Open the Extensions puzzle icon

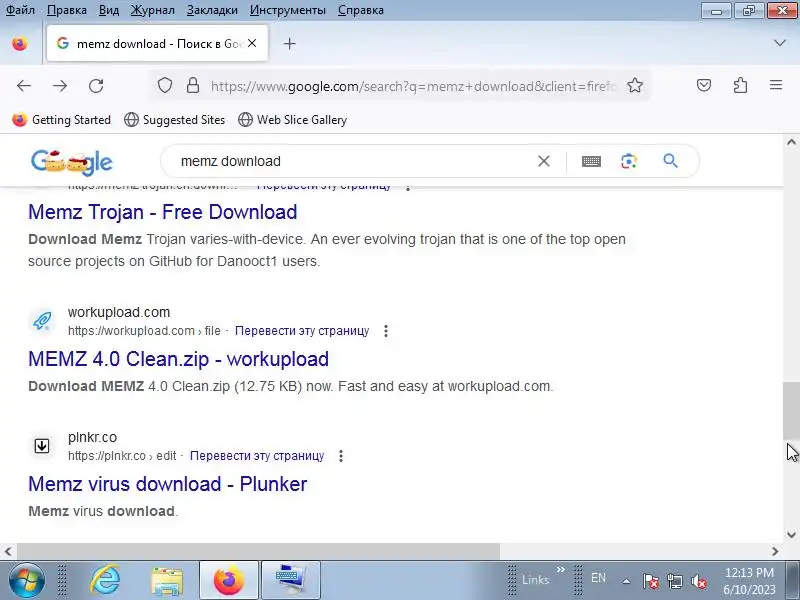pos(740,85)
